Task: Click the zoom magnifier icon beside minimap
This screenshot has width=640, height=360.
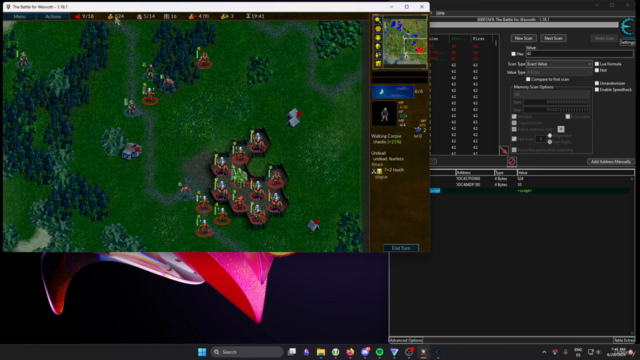Action: (378, 20)
